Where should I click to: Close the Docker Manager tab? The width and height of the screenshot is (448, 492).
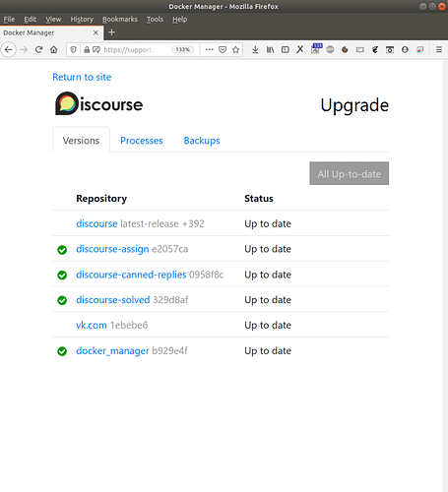click(96, 32)
